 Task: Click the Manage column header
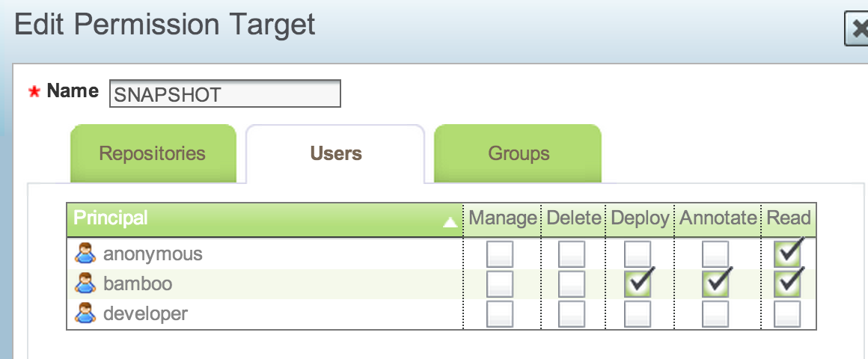point(502,218)
